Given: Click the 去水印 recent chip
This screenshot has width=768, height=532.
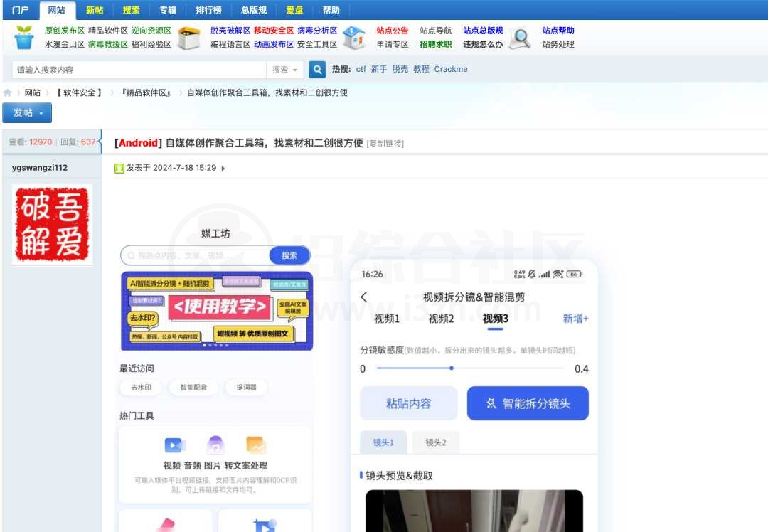Looking at the screenshot, I should tap(141, 388).
